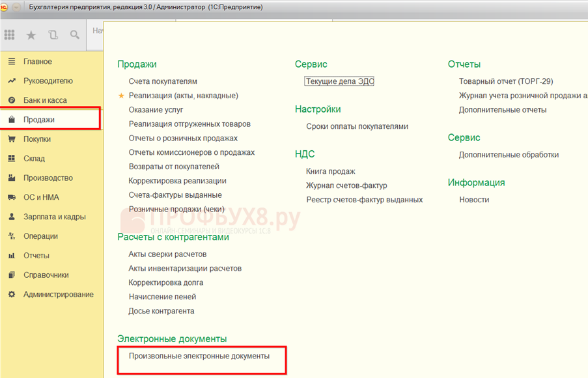Open Товарный отчет (ТОРГ-29)
This screenshot has width=588, height=378.
click(x=506, y=81)
